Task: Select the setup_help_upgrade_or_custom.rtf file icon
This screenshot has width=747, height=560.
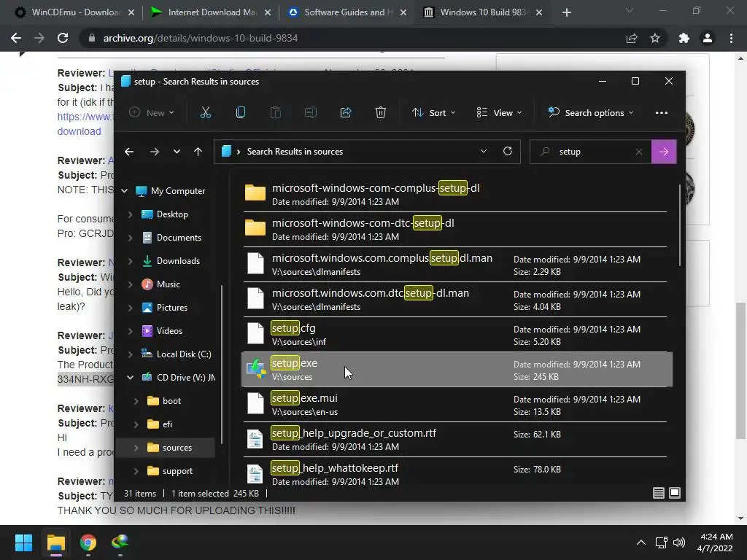Action: tap(255, 439)
